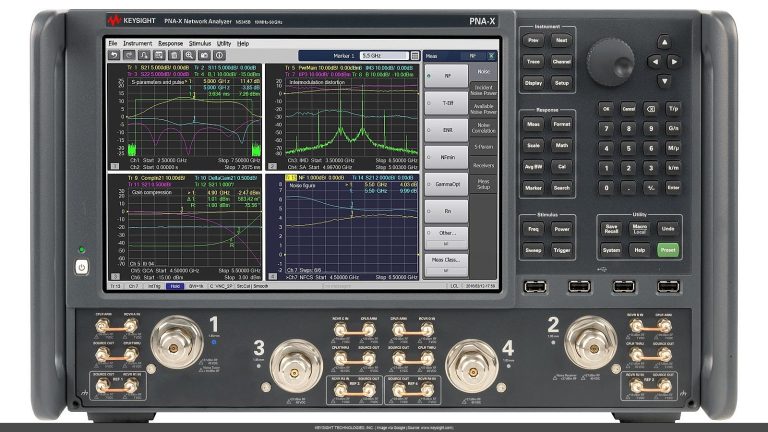Click the G/n unit key on the keypad
This screenshot has width=768, height=432.
click(x=673, y=128)
